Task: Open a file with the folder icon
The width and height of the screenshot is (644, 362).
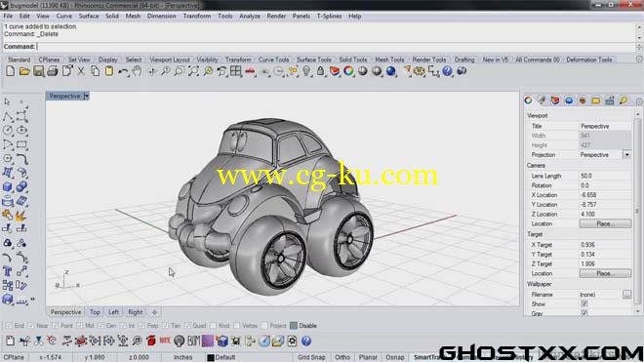Action: [x=24, y=71]
